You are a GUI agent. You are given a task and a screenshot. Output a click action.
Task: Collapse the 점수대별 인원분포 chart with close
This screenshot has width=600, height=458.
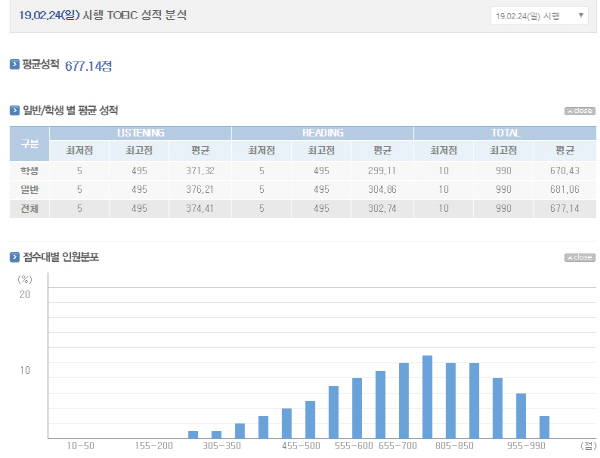[x=580, y=258]
